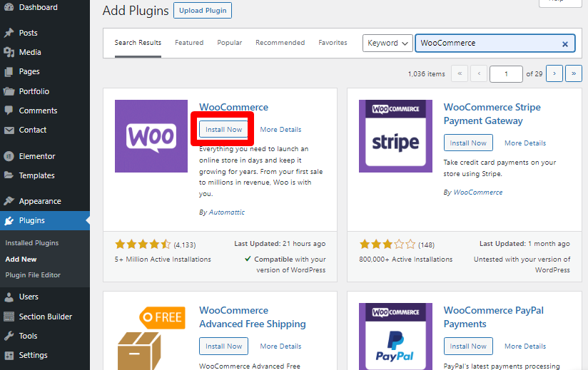The height and width of the screenshot is (370, 588).
Task: Open WooCommerce author link under Stripe
Action: [x=478, y=192]
